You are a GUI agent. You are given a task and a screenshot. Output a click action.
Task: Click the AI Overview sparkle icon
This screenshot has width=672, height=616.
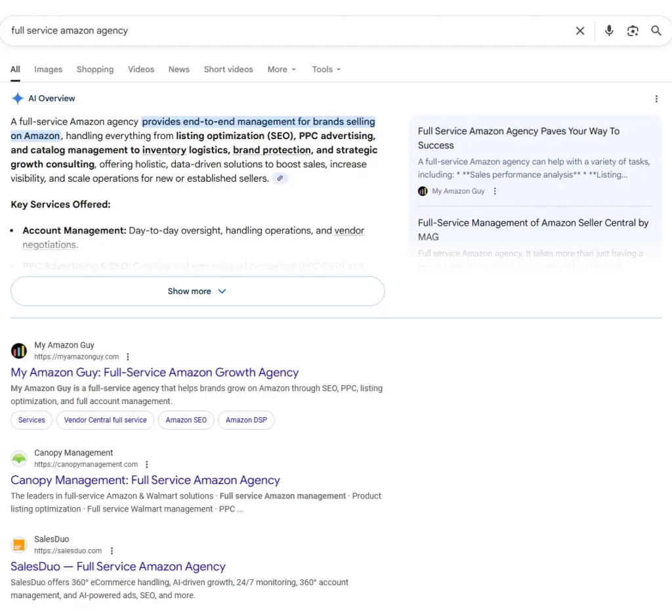[x=18, y=98]
